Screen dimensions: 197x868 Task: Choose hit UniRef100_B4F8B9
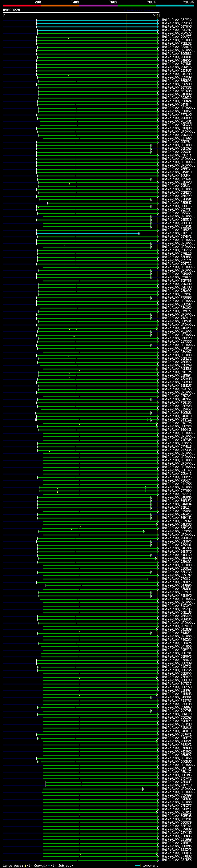176,94
